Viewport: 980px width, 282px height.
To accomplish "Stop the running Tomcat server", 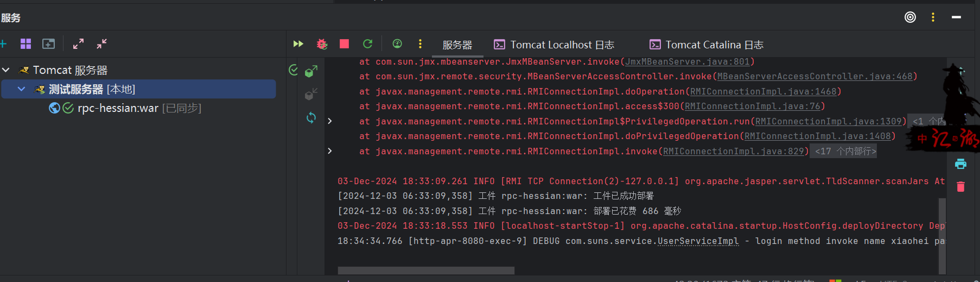I will tap(344, 44).
